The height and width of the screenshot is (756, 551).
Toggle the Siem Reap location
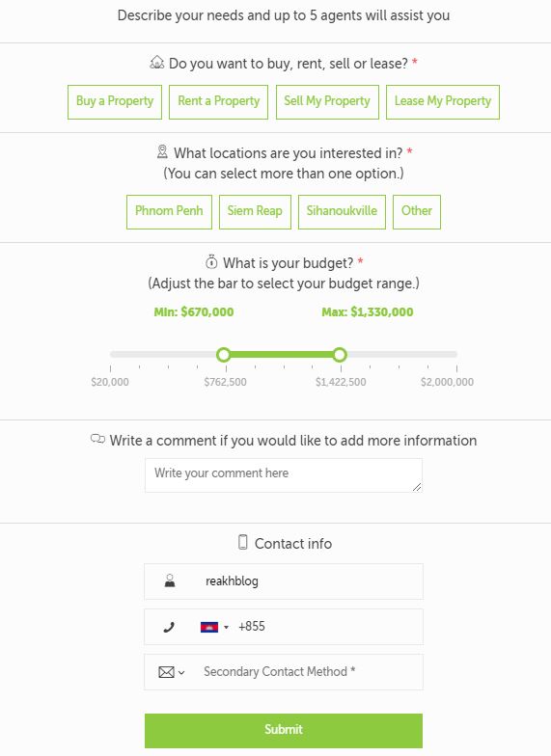tap(255, 212)
